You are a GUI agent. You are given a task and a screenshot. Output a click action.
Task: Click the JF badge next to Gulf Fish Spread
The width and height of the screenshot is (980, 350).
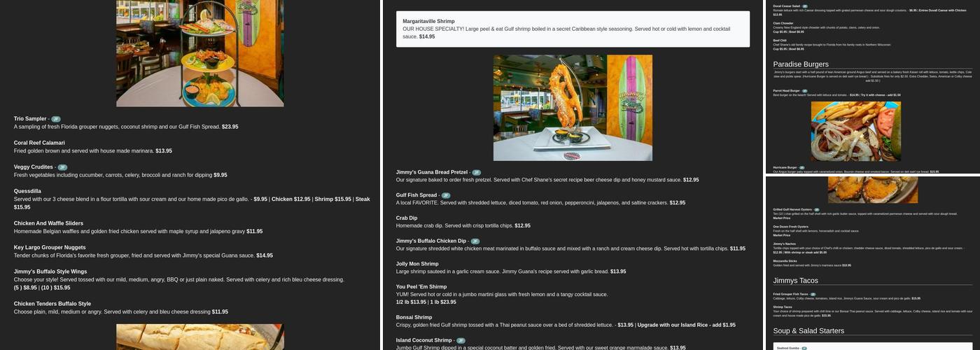click(x=446, y=195)
